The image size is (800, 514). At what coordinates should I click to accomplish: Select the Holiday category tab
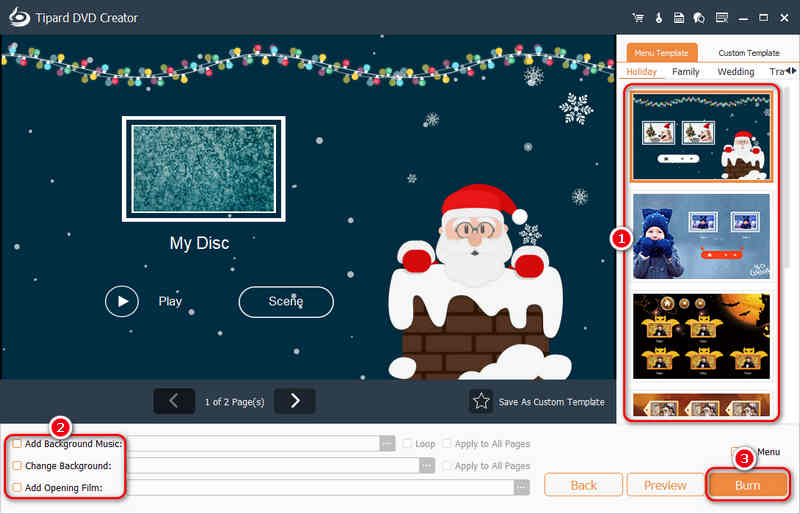click(641, 72)
